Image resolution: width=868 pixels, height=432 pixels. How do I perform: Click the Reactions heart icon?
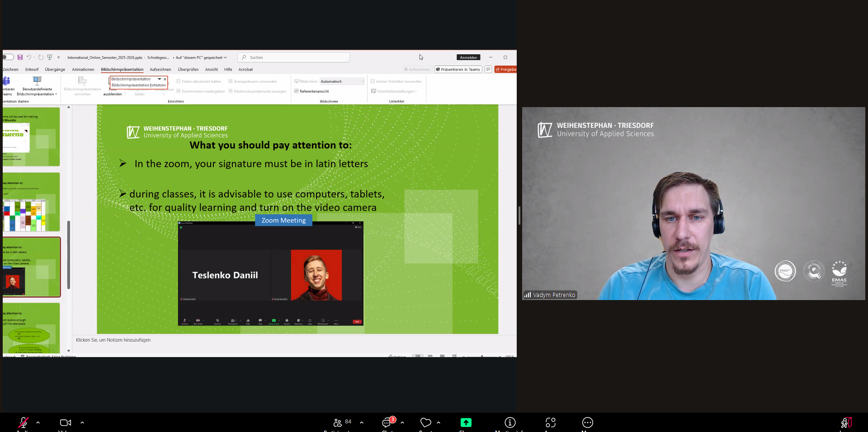click(x=425, y=423)
